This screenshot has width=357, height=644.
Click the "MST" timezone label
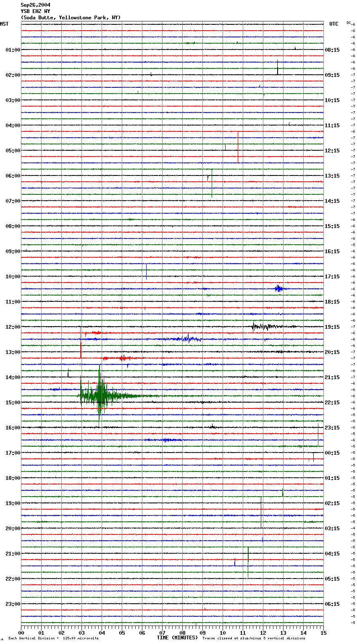pyautogui.click(x=4, y=24)
